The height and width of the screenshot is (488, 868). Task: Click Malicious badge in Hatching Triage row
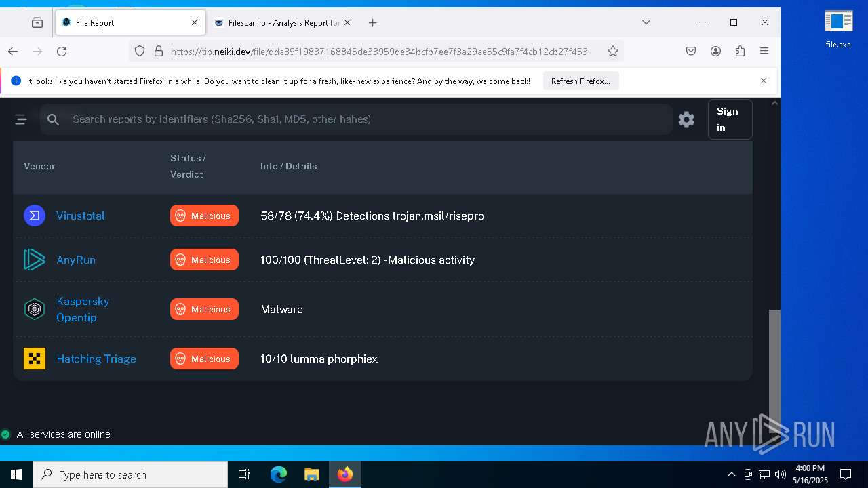point(204,359)
